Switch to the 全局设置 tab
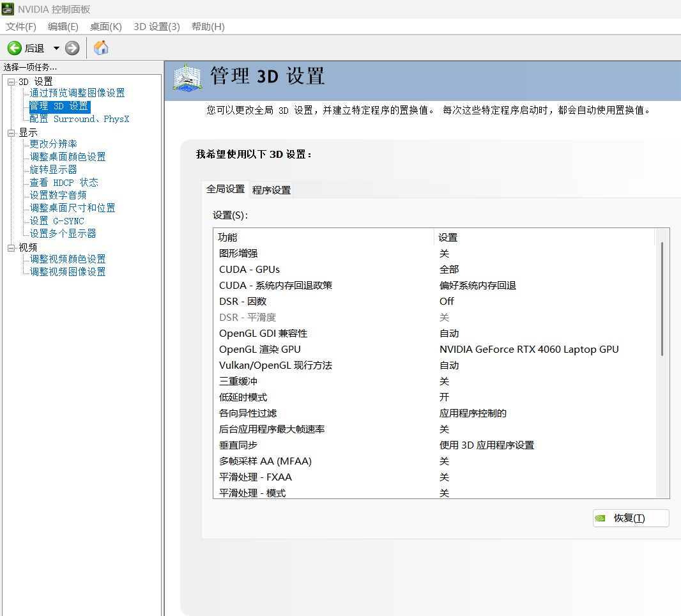Image resolution: width=681 pixels, height=616 pixels. [x=226, y=189]
